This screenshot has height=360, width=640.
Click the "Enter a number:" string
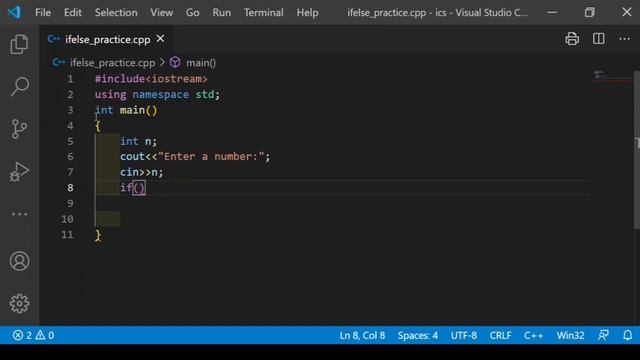click(x=211, y=157)
